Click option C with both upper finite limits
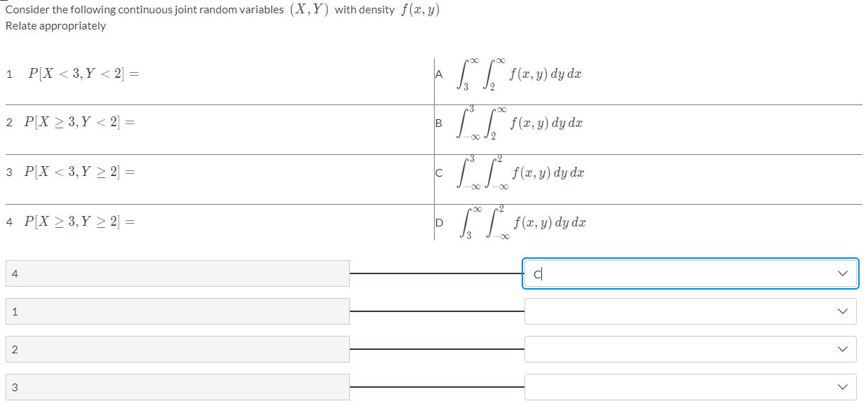The image size is (868, 420). coord(519,172)
